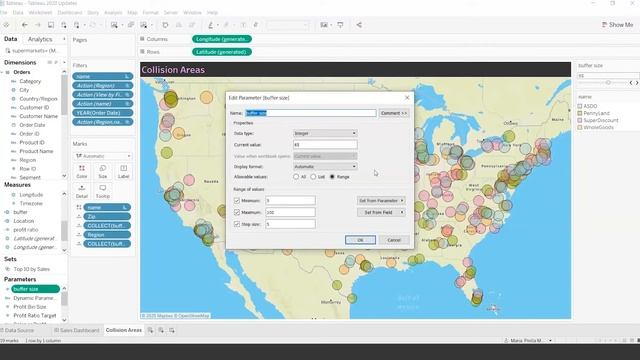Open the Display format dropdown
Screen dimensions: 640x360
tap(325, 167)
